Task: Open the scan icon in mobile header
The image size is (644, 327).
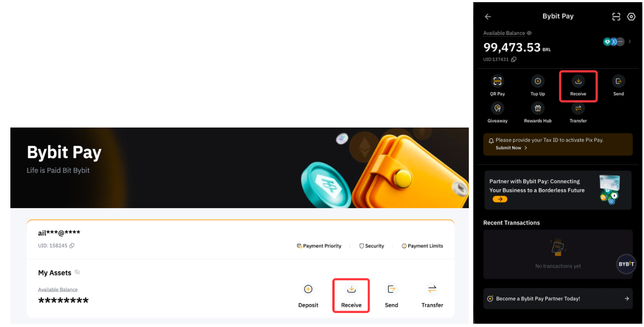Action: coord(616,16)
